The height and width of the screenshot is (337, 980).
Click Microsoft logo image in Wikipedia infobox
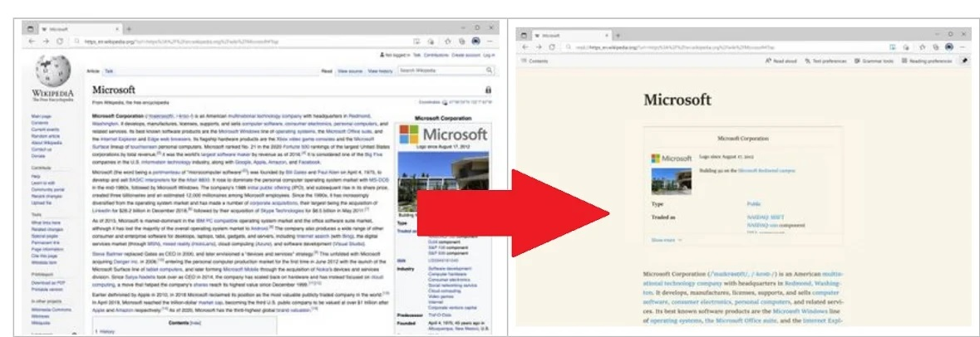click(x=443, y=134)
